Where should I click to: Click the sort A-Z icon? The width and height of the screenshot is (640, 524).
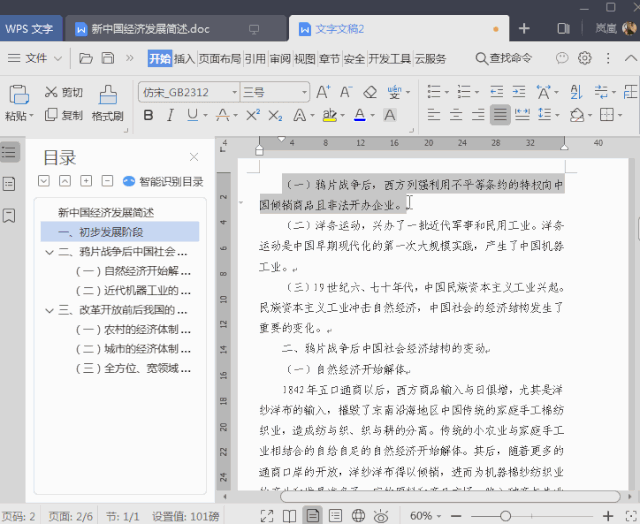[x=576, y=92]
